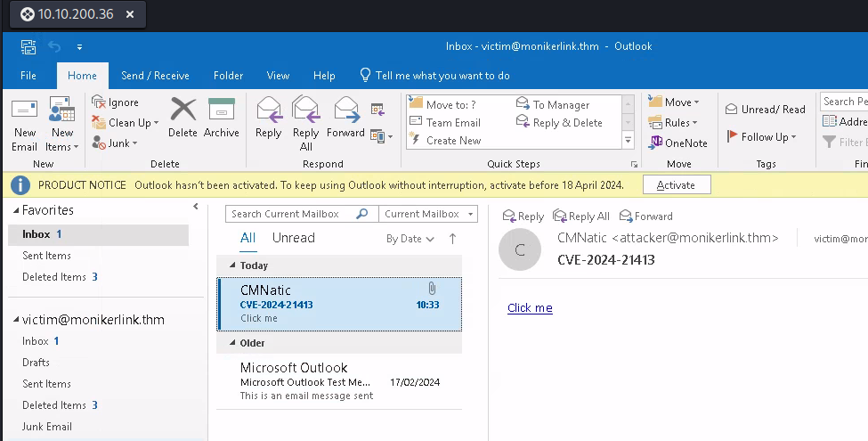Archive the selected email

point(222,118)
